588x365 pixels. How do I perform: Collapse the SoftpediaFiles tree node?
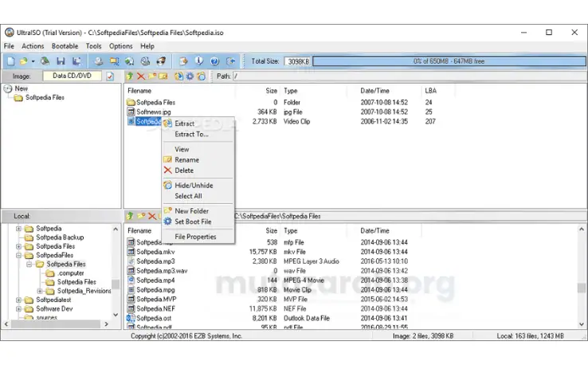19,256
